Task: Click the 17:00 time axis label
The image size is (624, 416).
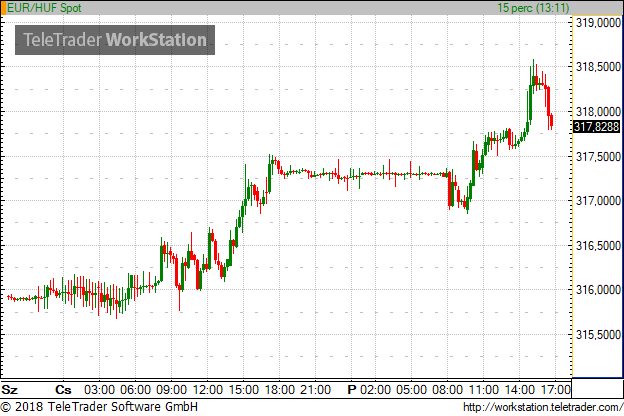Action: 556,389
